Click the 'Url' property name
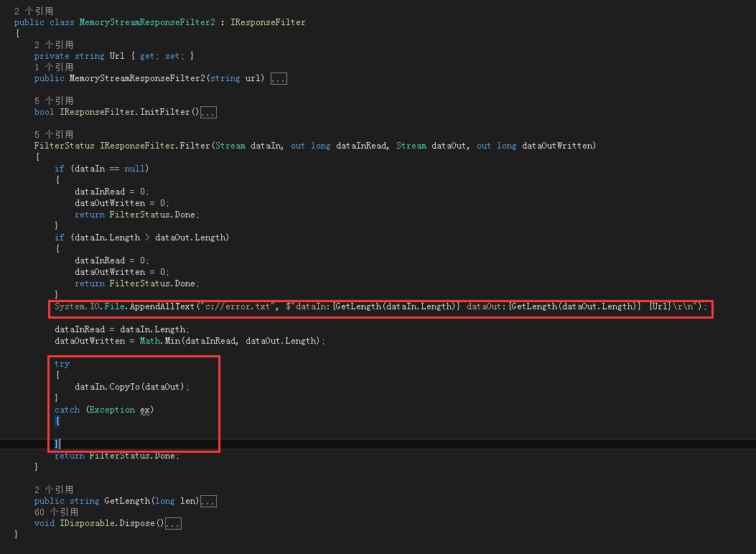The image size is (756, 554). point(117,56)
